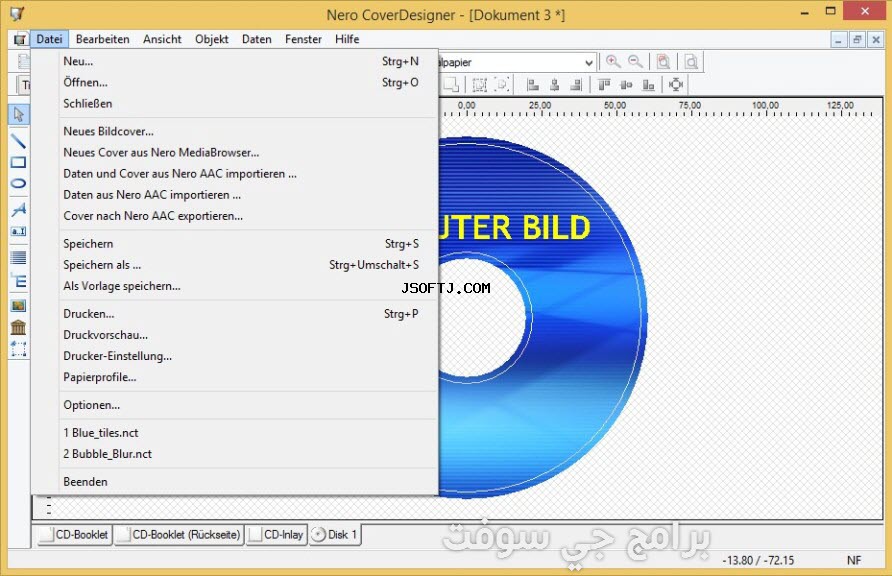The image size is (892, 576).
Task: Open the Ansicht menu
Action: tap(162, 39)
